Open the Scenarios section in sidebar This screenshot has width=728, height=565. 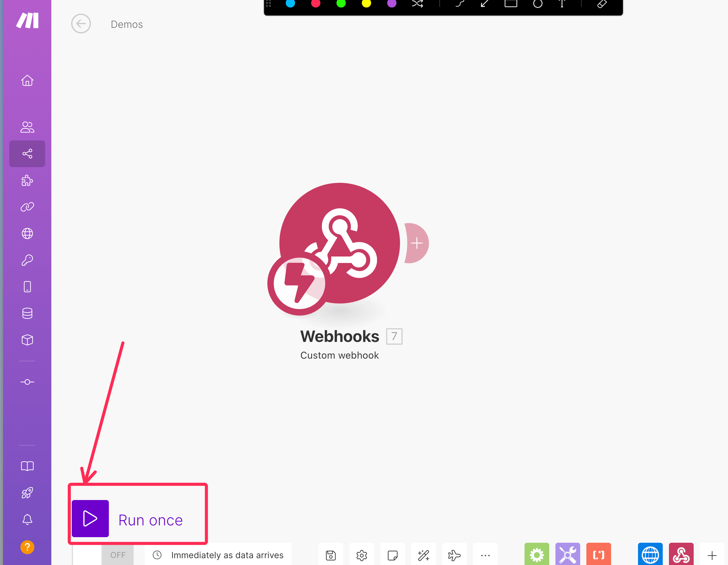point(27,154)
